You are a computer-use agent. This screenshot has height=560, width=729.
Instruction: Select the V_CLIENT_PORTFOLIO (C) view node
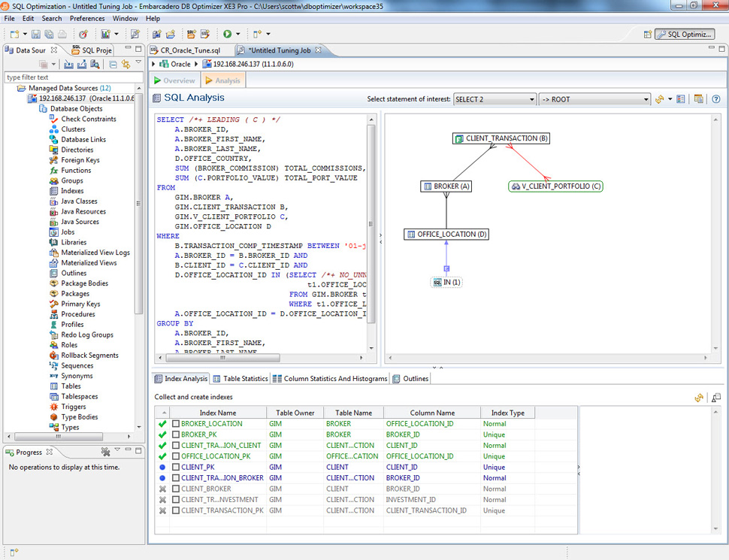(555, 186)
